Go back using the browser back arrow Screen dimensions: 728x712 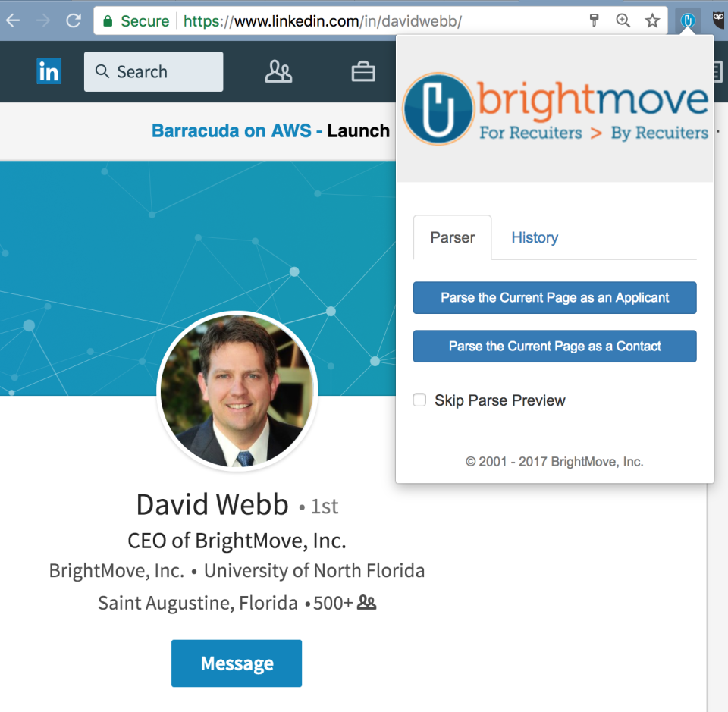(13, 20)
